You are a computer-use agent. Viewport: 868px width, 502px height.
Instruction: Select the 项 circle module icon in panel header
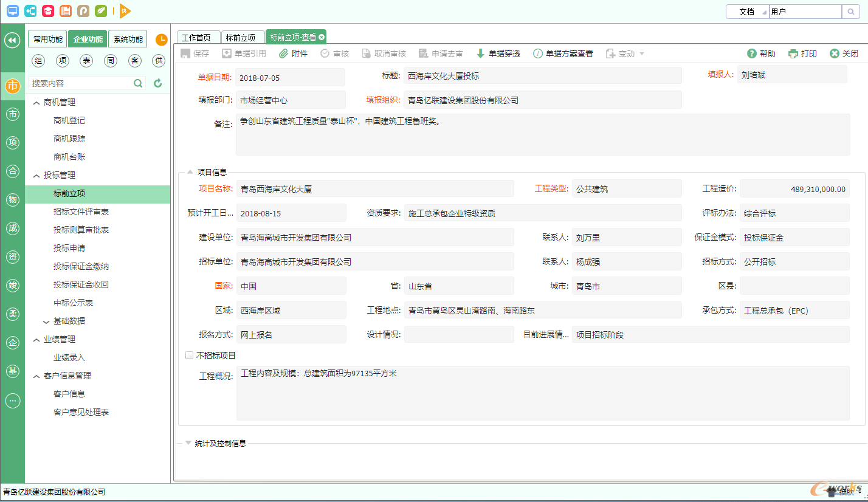(x=63, y=60)
